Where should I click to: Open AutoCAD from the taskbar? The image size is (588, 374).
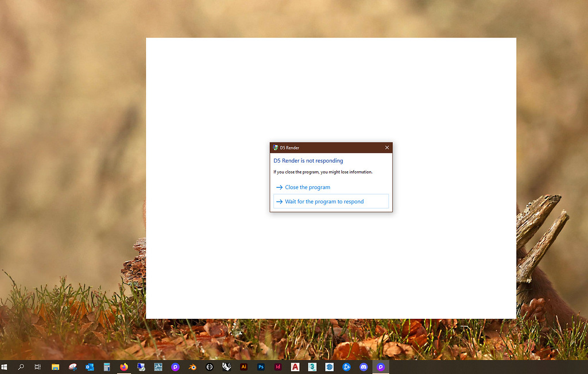295,367
